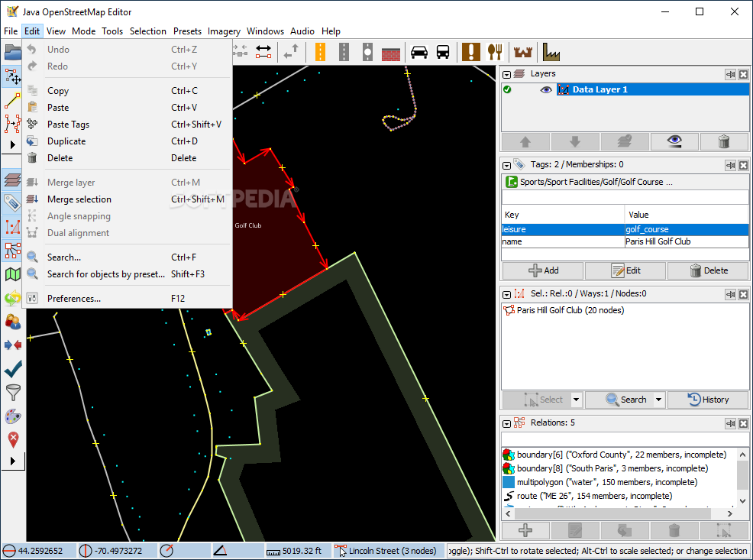The height and width of the screenshot is (560, 753).
Task: Toggle visibility of Data Layer 1
Action: point(545,89)
